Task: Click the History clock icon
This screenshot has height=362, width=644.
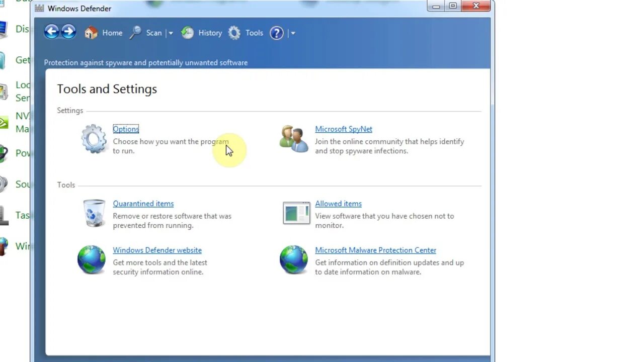Action: point(187,33)
